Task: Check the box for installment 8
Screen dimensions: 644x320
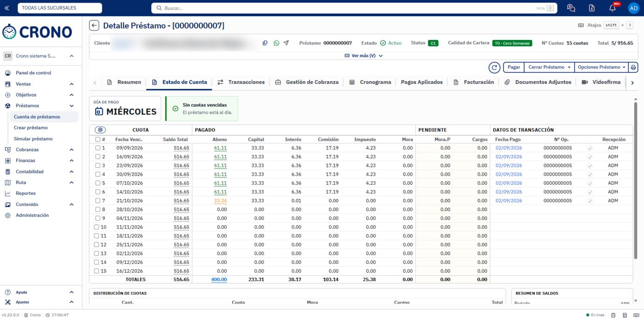Action: (98, 210)
